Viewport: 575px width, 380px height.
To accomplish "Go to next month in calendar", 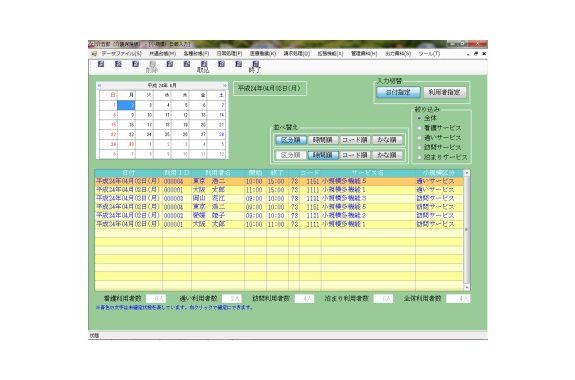I will (225, 85).
